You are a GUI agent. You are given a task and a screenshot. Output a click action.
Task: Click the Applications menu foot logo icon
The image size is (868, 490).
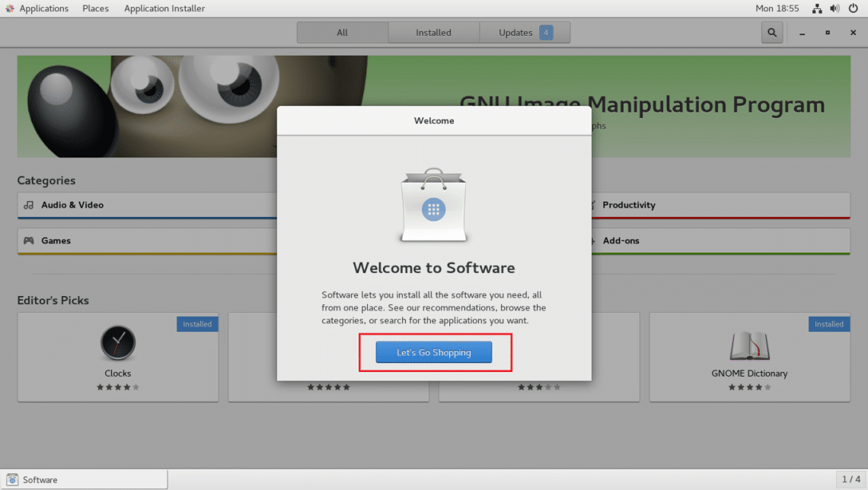10,8
